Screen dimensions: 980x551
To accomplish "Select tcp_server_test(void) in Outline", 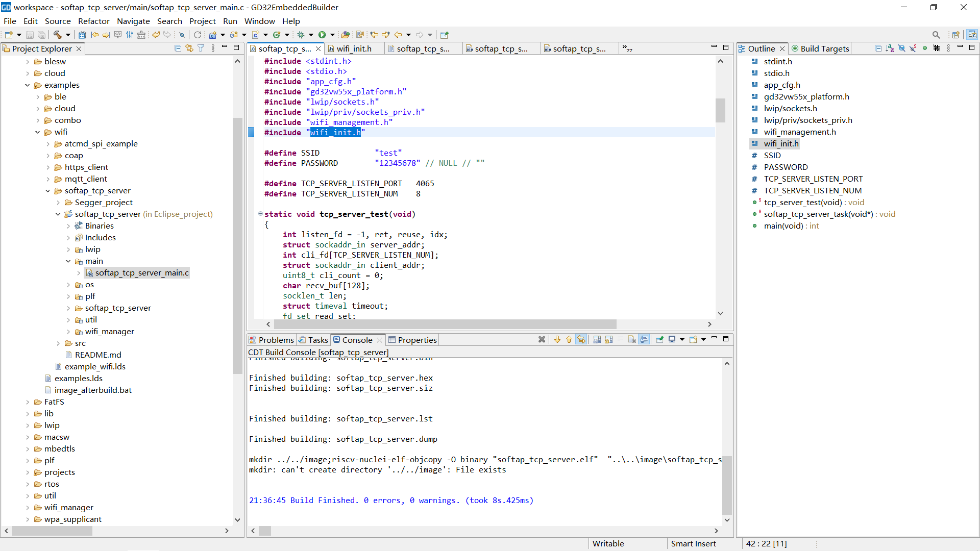I will point(802,203).
